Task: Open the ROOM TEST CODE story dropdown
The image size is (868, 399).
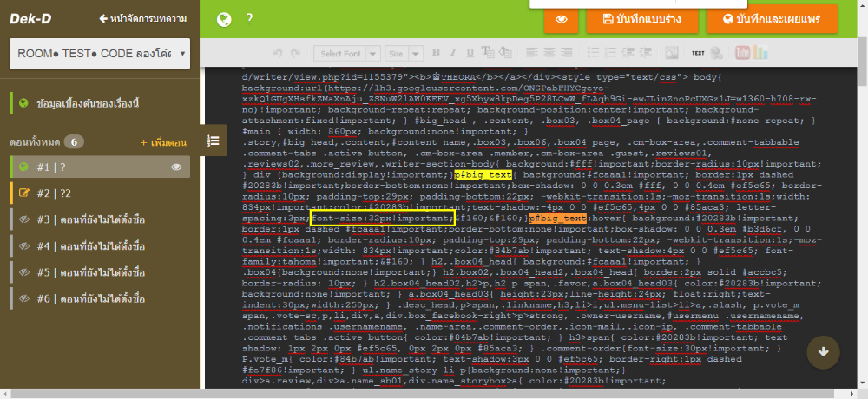Action: coord(100,54)
